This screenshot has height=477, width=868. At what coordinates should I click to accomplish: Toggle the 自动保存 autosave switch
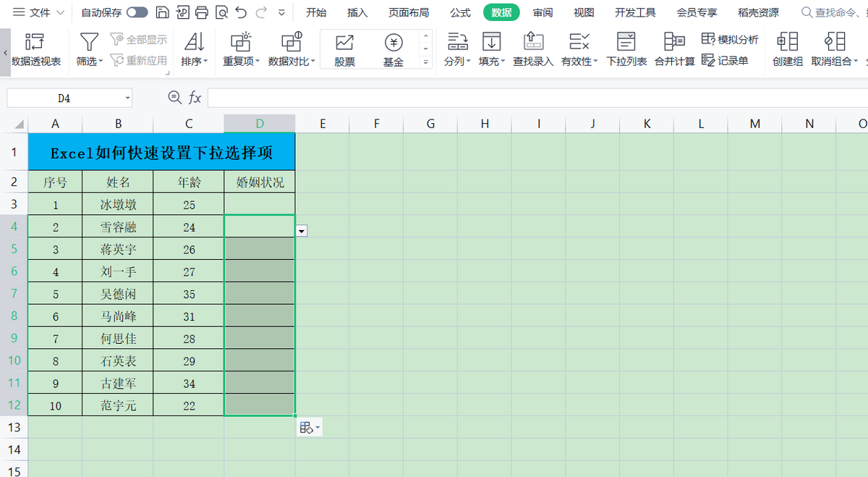[x=137, y=12]
